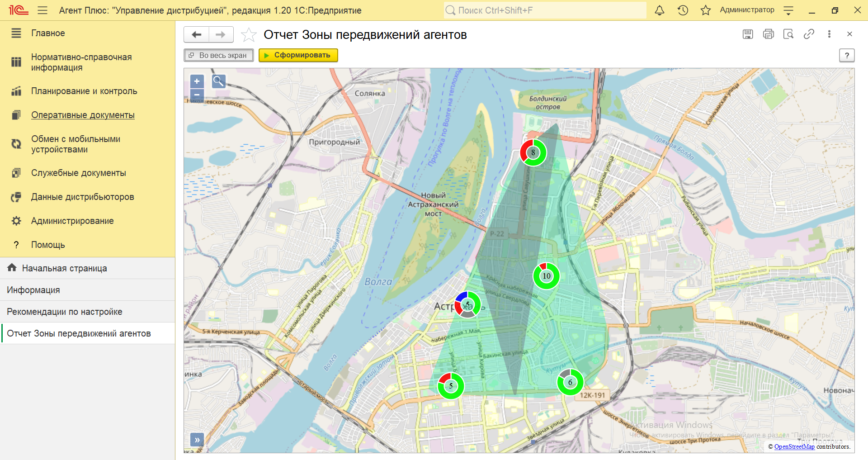The height and width of the screenshot is (460, 868).
Task: Open favorites star in title bar
Action: 705,10
